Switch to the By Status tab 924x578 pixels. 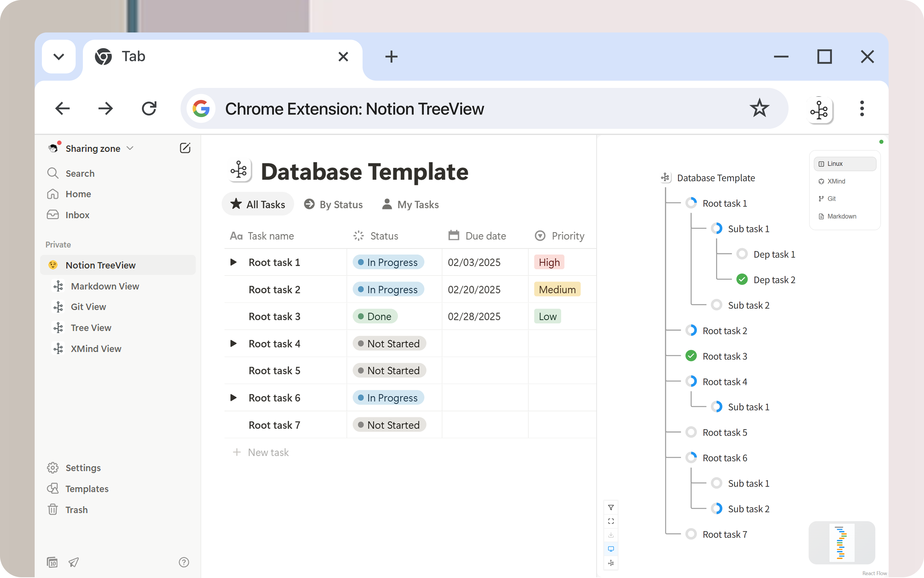(x=334, y=205)
